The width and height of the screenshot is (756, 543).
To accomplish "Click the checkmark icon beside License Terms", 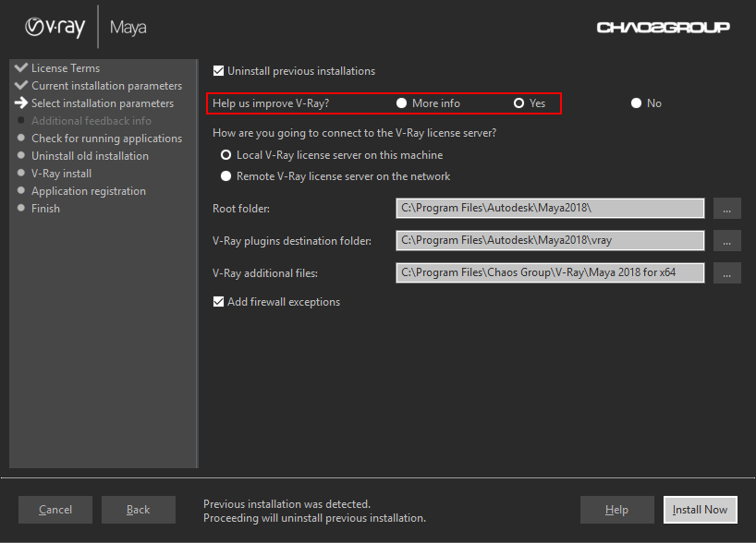I will click(21, 67).
